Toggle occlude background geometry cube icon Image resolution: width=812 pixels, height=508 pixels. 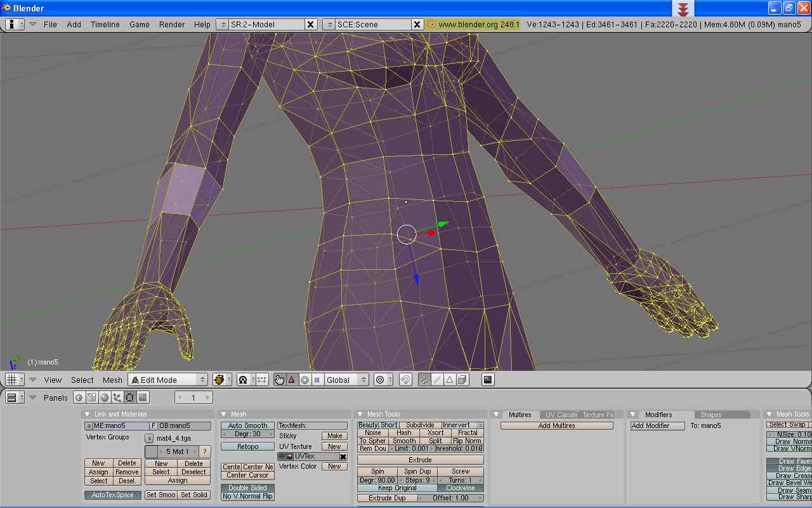coord(462,380)
